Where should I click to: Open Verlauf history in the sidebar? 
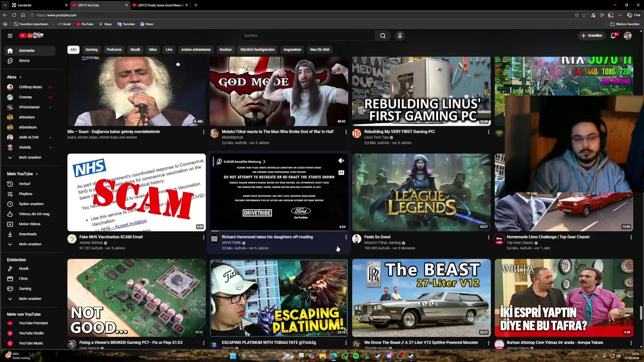(x=30, y=184)
